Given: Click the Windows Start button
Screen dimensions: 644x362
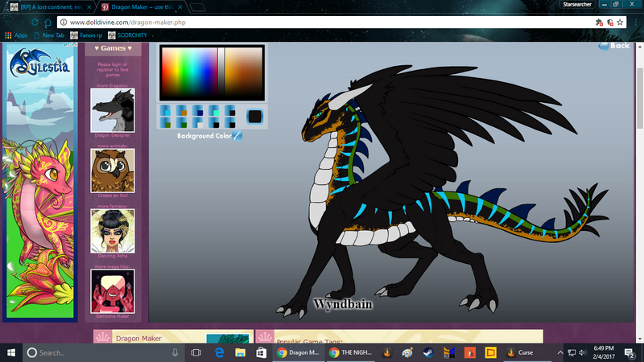Looking at the screenshot, I should tap(11, 352).
